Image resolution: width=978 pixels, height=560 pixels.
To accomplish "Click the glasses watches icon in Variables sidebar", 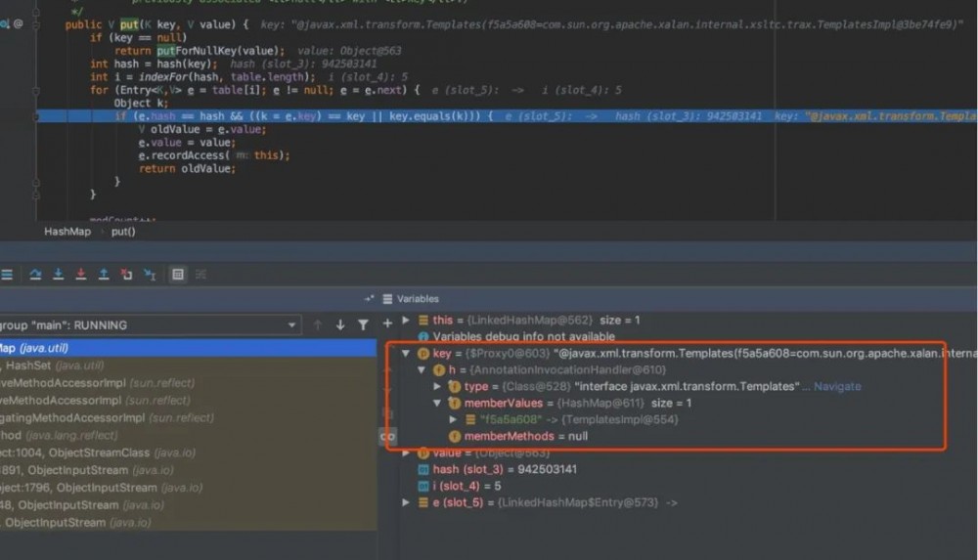I will coord(387,437).
